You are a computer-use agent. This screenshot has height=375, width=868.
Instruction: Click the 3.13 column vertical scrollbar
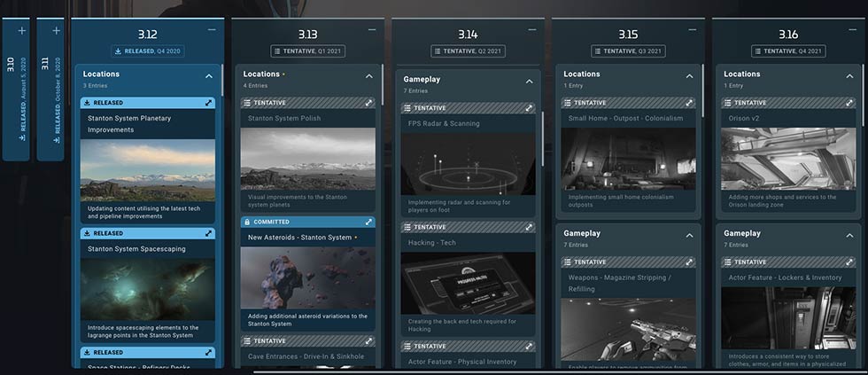click(383, 86)
